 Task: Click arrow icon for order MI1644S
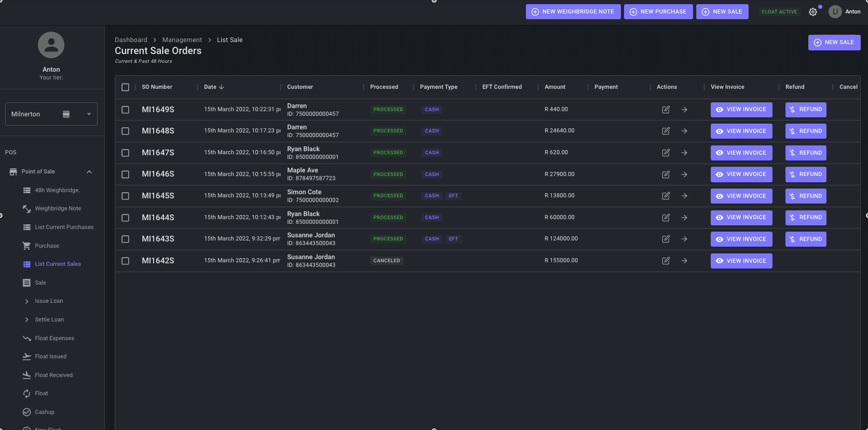point(684,218)
